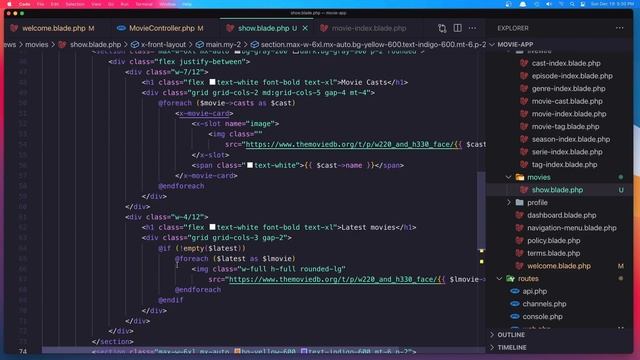Screen dimensions: 640x360
Task: Click the movies folder icon
Action: (x=519, y=177)
